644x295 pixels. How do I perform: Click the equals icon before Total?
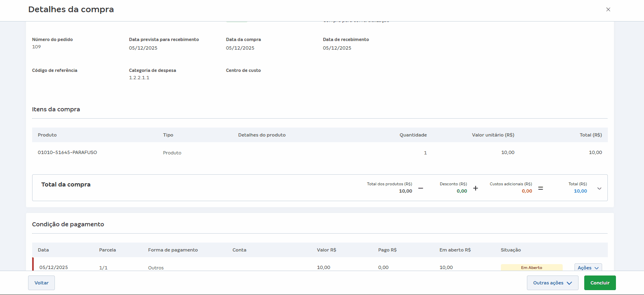pos(540,188)
